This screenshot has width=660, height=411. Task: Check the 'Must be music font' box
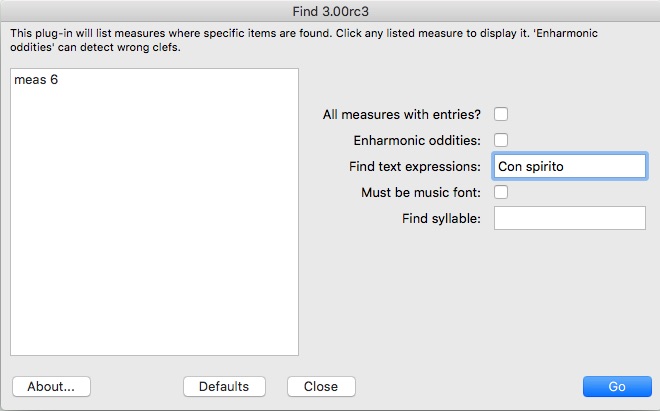pos(501,192)
